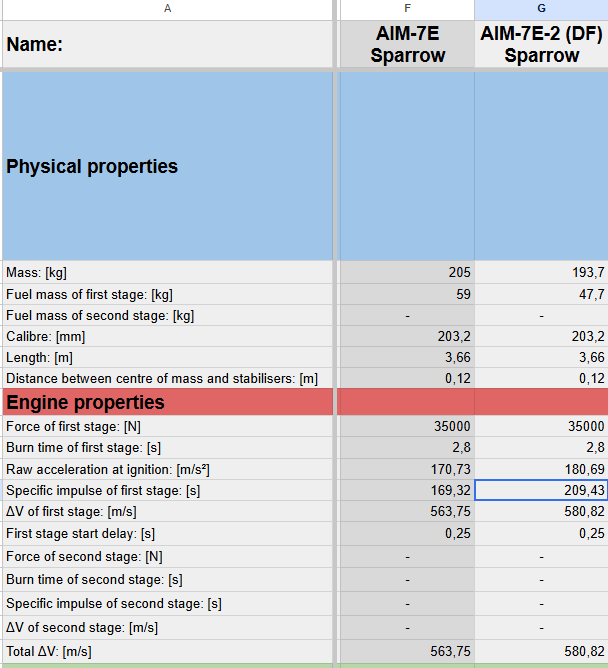The height and width of the screenshot is (668, 608).
Task: Select the Physical properties heading cell
Action: [167, 166]
